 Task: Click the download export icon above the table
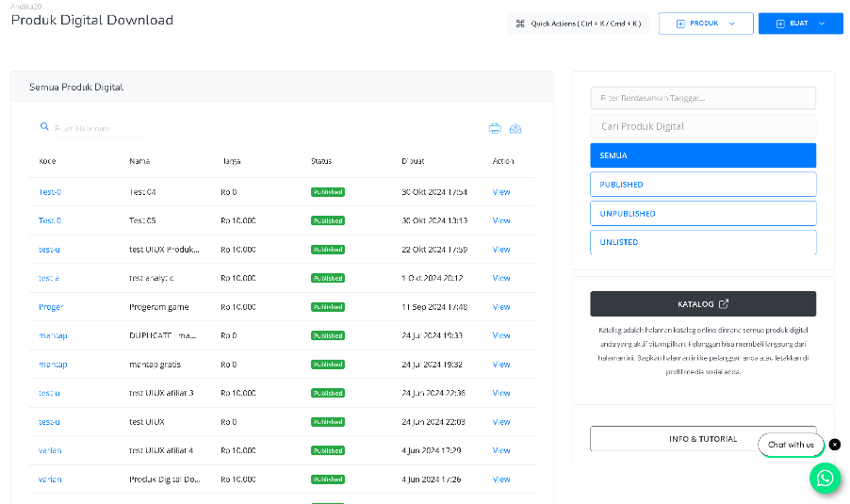[x=515, y=128]
